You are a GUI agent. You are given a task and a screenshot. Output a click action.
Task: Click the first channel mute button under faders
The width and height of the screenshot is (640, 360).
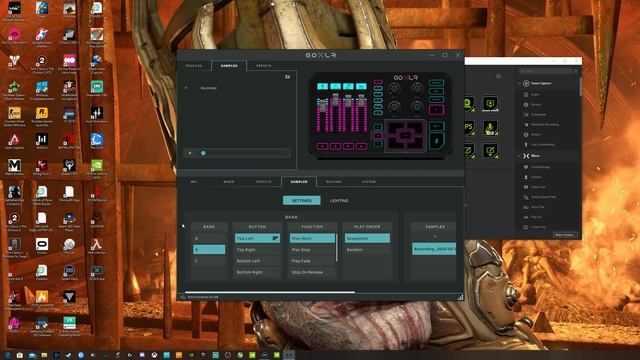(x=322, y=146)
